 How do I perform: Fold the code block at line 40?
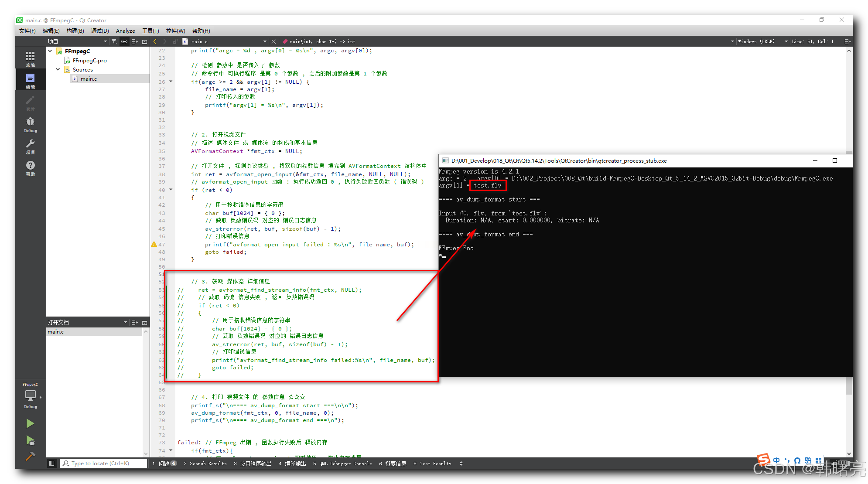point(171,189)
